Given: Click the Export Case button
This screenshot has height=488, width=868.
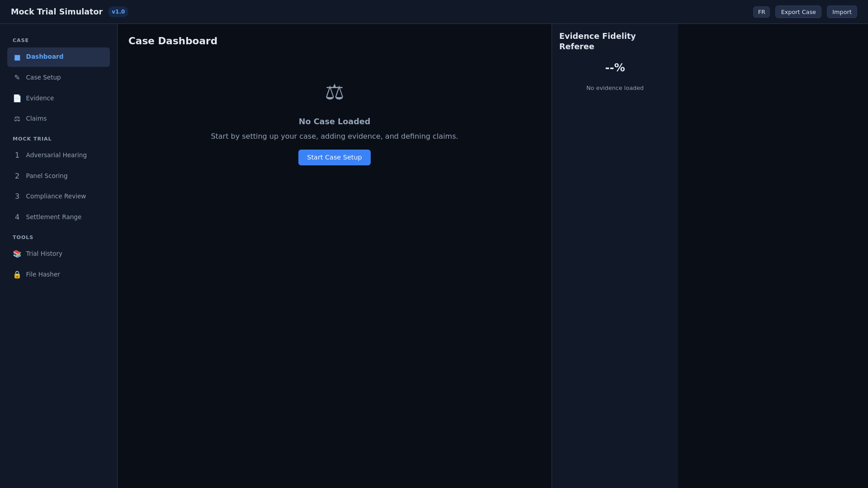Looking at the screenshot, I should 798,12.
